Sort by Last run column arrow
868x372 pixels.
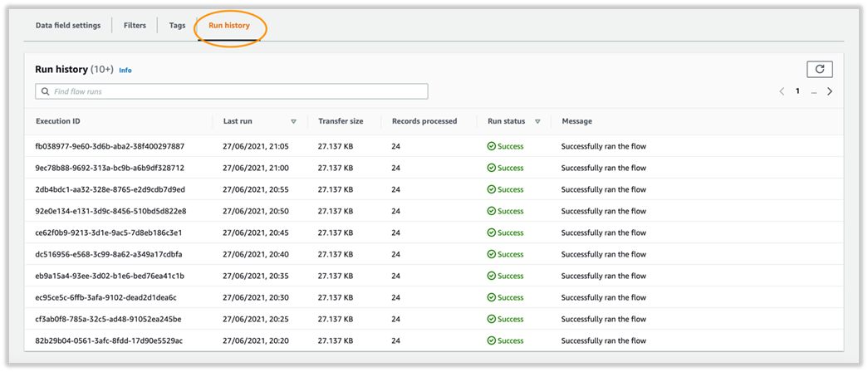tap(294, 121)
